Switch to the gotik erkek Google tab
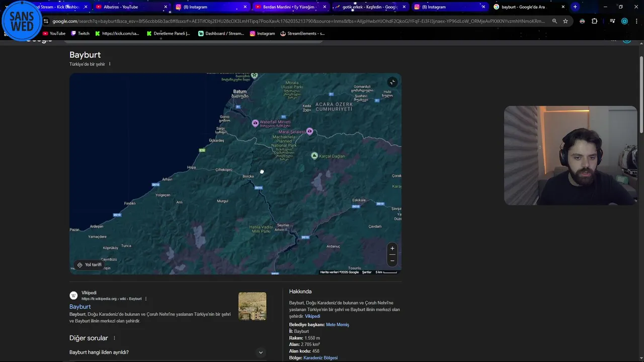 369,7
